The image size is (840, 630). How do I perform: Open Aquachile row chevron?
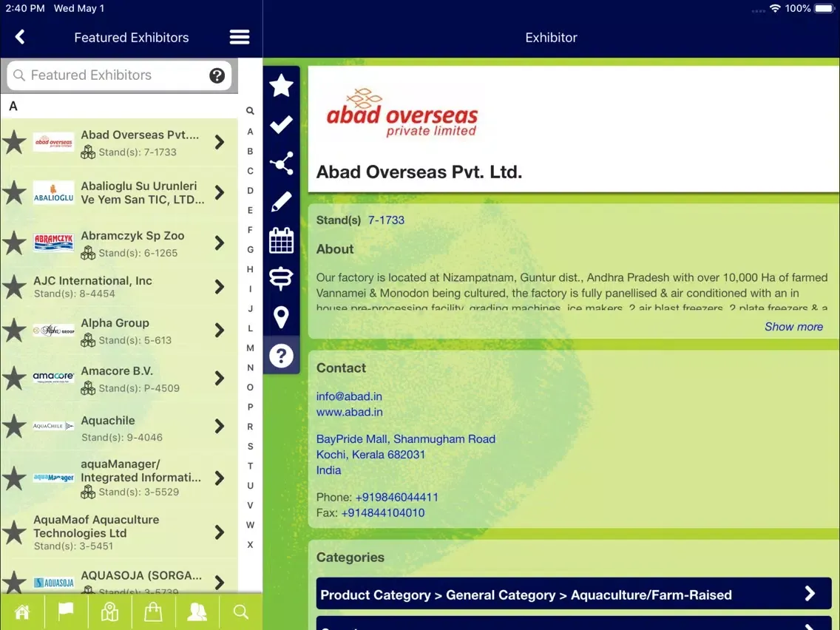pos(220,427)
